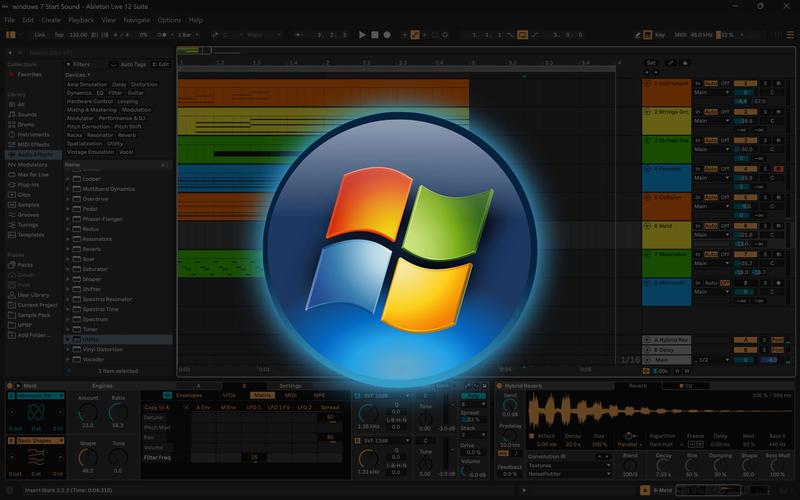Fold the 2 Strings Orc track
The width and height of the screenshot is (800, 500).
[648, 111]
